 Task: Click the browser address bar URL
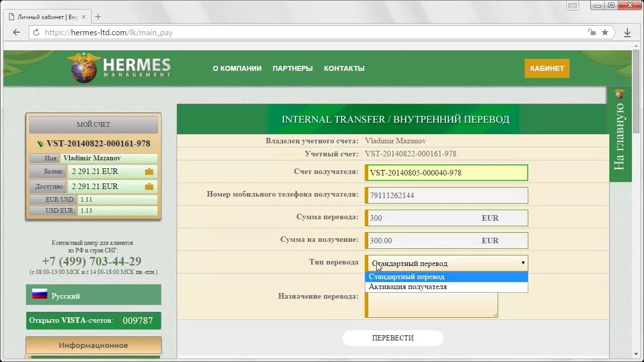[x=109, y=32]
